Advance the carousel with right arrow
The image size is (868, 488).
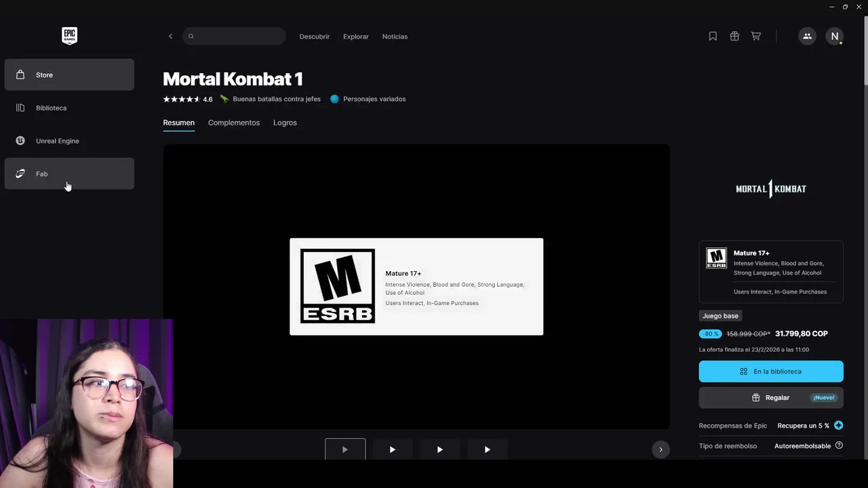coord(660,449)
